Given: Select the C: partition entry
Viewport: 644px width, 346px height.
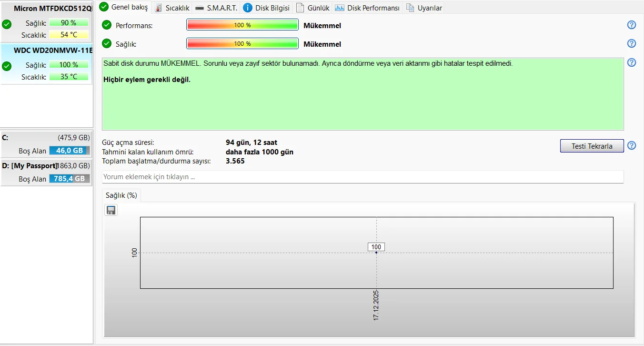Looking at the screenshot, I should pyautogui.click(x=46, y=144).
